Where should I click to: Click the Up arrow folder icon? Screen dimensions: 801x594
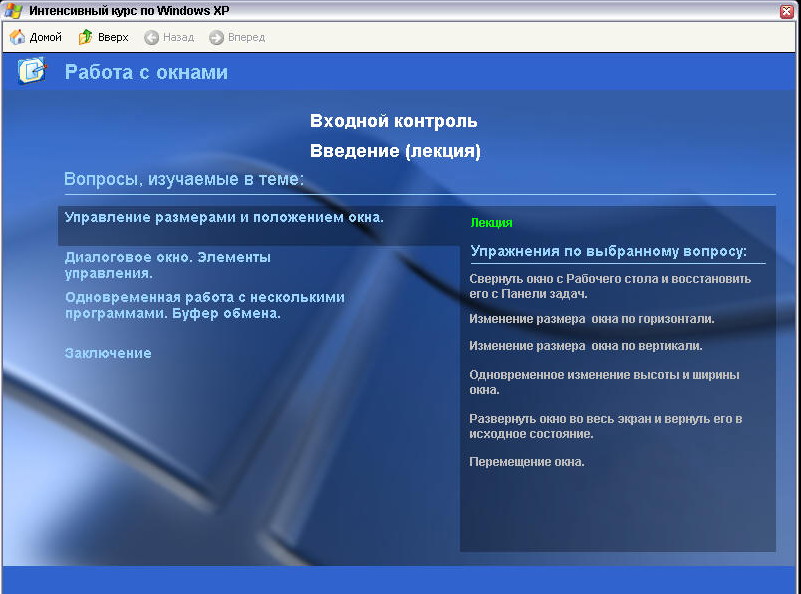(85, 37)
